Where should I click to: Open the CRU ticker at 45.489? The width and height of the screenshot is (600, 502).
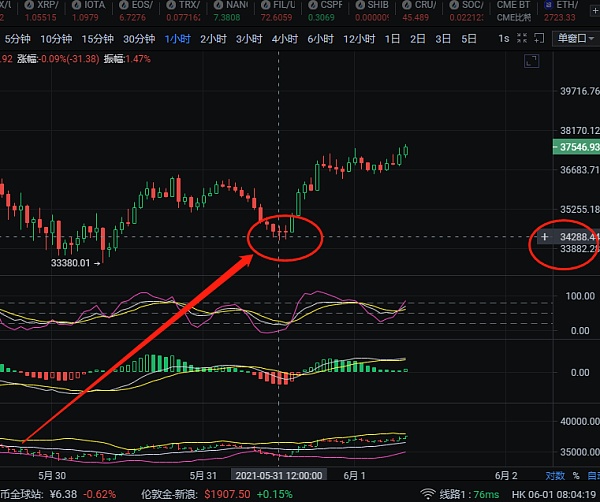coord(419,11)
